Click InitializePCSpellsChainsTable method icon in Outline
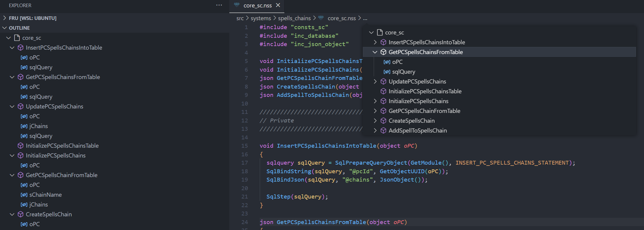Screen dimensions: 644x230 [x=21, y=146]
